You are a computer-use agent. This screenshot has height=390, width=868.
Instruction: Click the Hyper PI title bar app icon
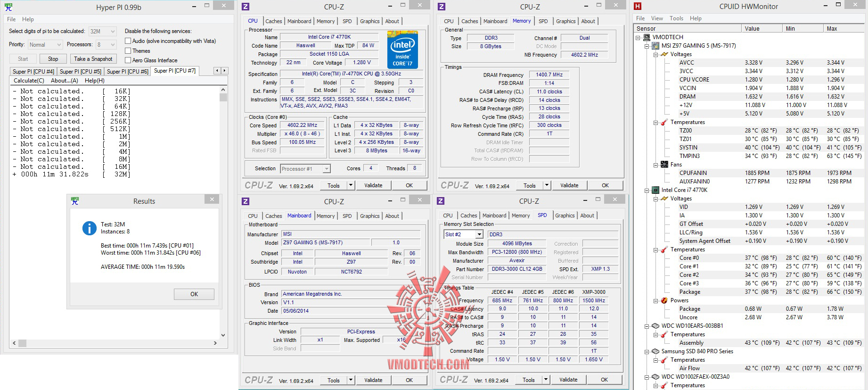tap(8, 7)
